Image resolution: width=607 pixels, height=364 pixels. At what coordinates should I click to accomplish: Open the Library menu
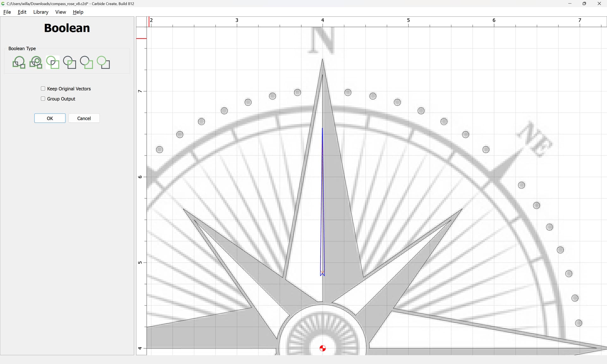[41, 12]
